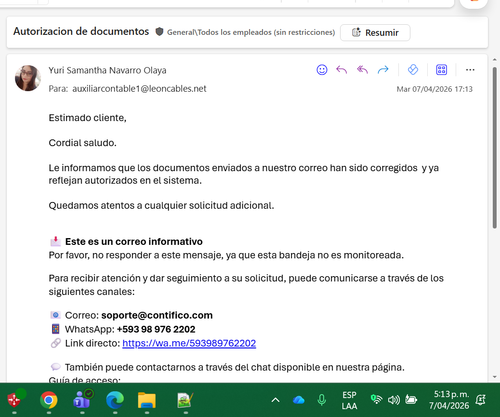The image size is (500, 417).
Task: Open battery status tray icon
Action: [411, 399]
